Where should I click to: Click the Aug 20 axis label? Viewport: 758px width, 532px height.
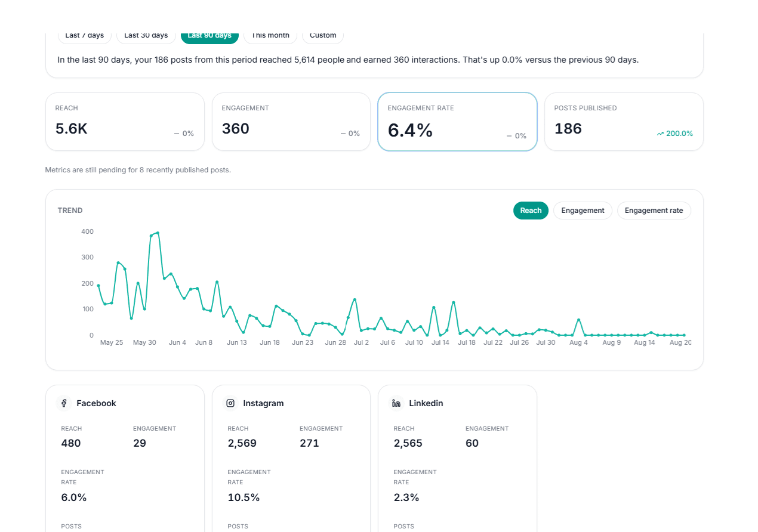[680, 342]
